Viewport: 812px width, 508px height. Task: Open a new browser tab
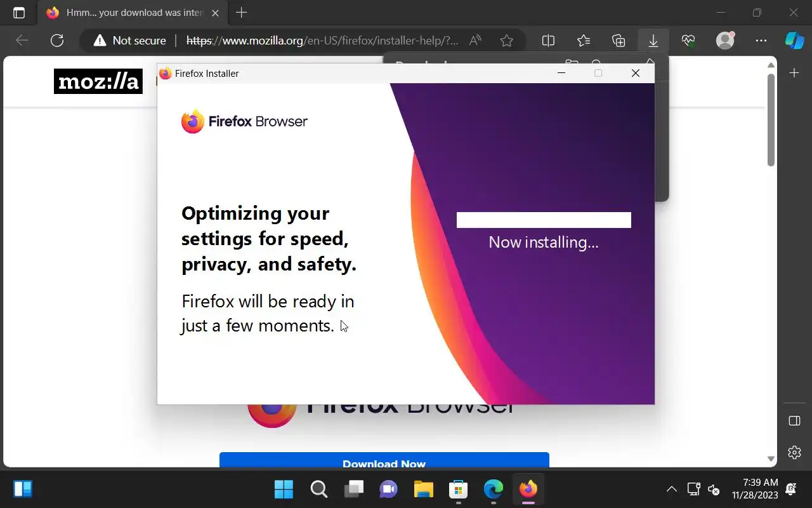(x=241, y=13)
